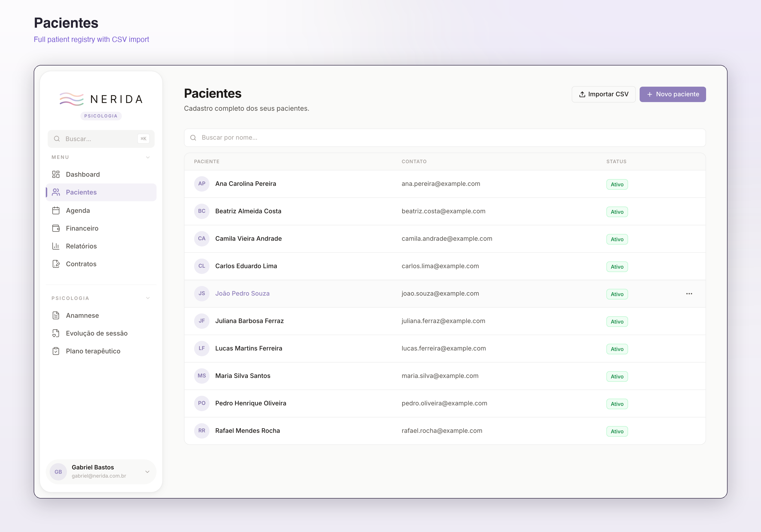Click the Contratos document-pen icon
The height and width of the screenshot is (532, 761).
(x=56, y=264)
